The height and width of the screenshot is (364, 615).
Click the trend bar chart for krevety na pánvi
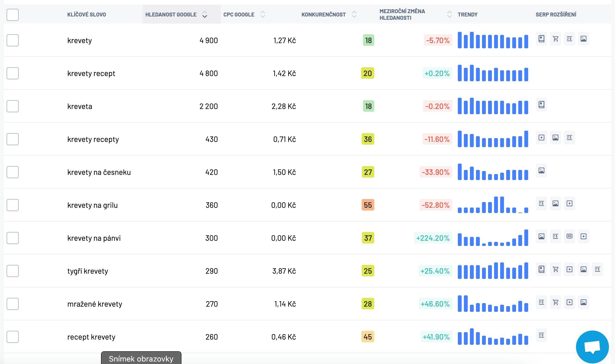tap(493, 238)
